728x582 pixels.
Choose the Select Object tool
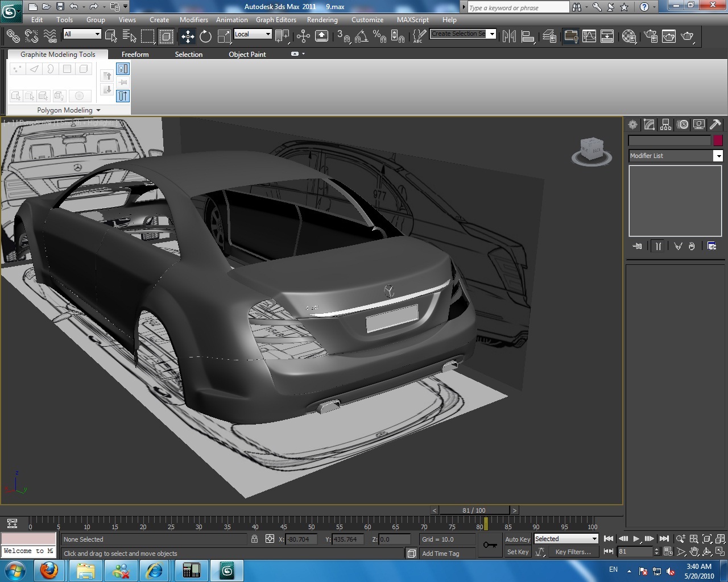(111, 36)
